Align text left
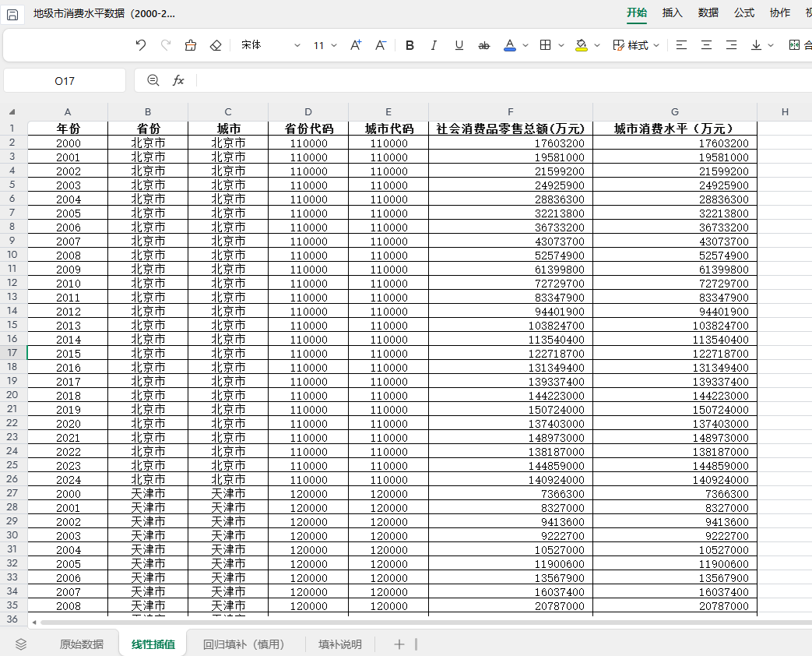This screenshot has height=656, width=812. [x=681, y=46]
